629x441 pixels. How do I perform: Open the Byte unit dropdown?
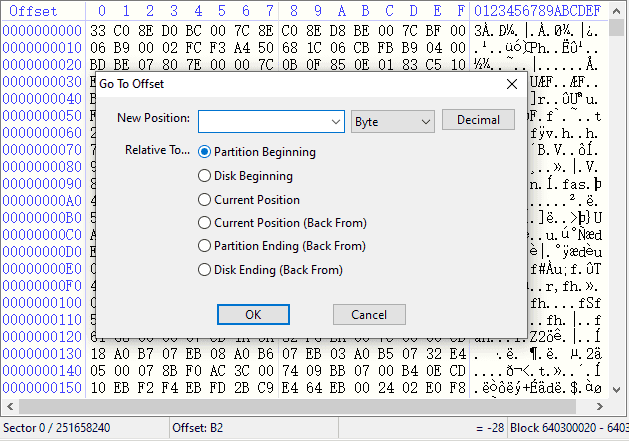392,121
